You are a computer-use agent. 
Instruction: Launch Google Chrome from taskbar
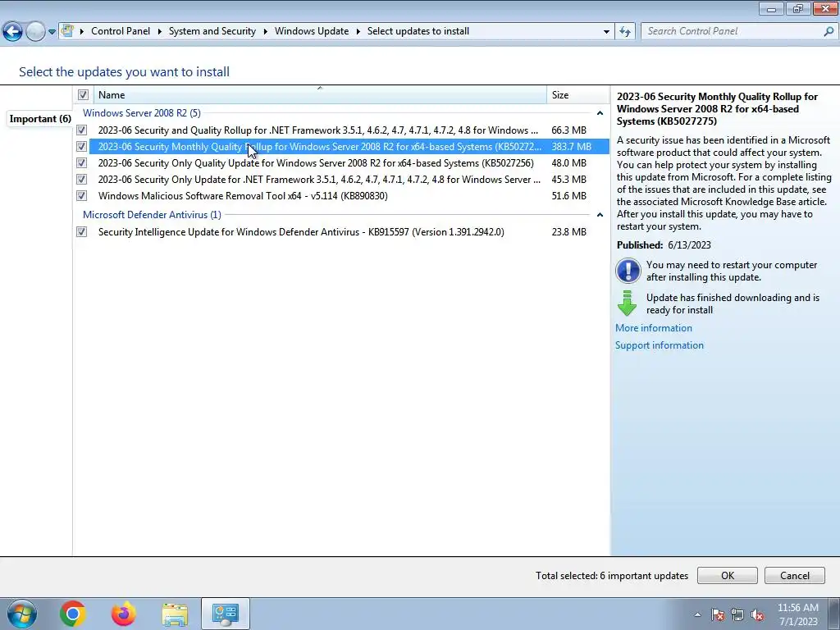coord(72,614)
